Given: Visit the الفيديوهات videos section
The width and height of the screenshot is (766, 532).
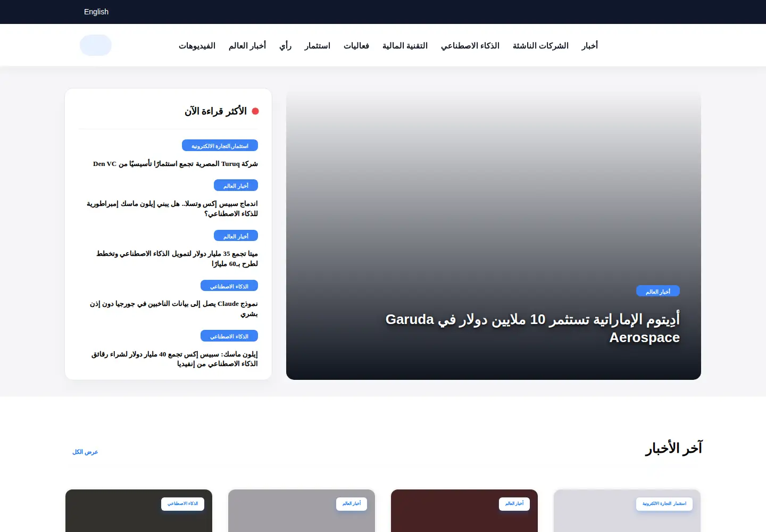Looking at the screenshot, I should (197, 46).
